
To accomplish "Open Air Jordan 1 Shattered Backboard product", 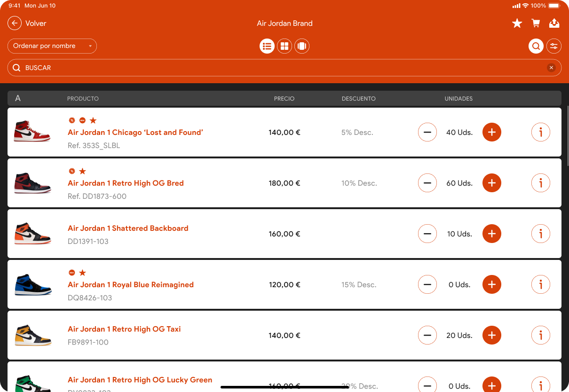I will pos(128,228).
